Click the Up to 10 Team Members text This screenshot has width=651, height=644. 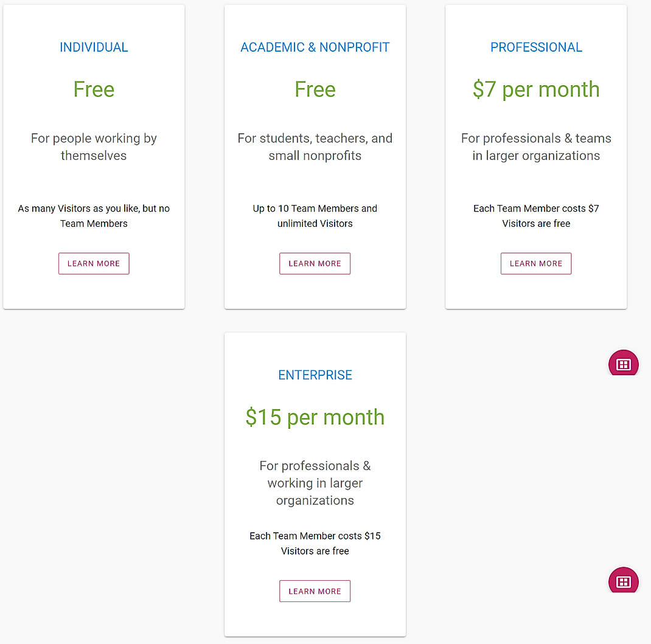click(x=315, y=208)
